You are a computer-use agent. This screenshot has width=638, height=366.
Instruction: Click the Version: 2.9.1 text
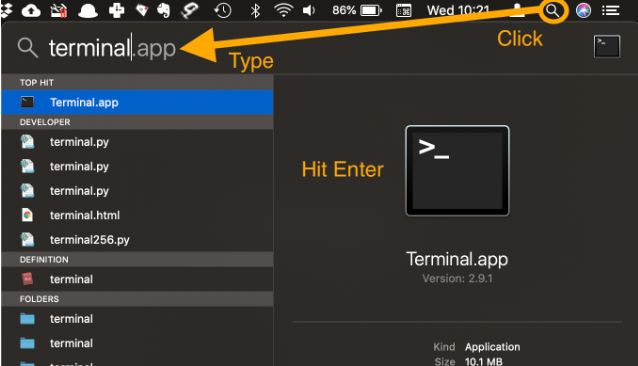pyautogui.click(x=457, y=279)
